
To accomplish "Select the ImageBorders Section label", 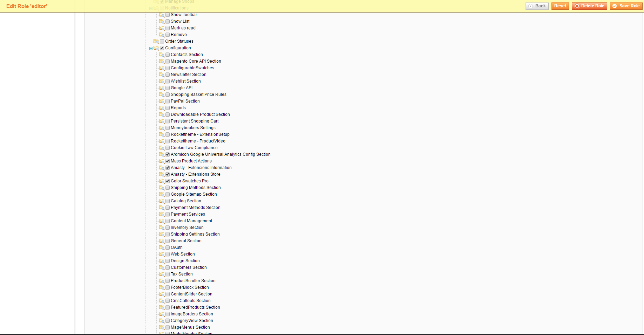I will point(192,314).
